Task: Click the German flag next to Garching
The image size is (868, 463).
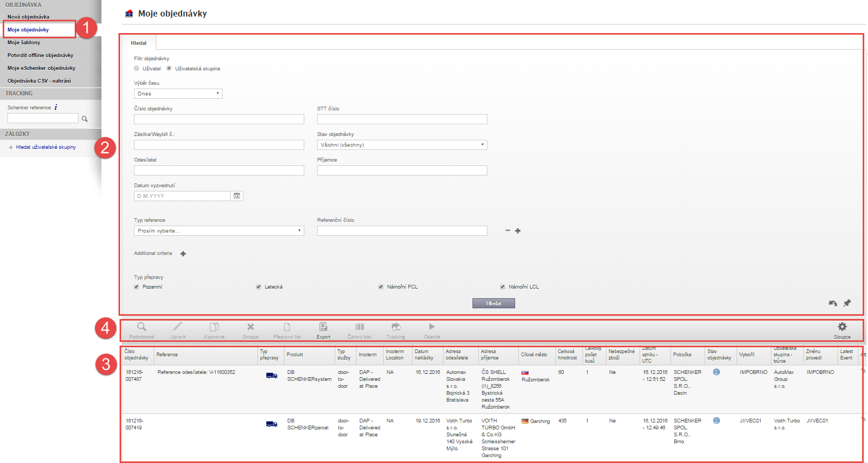Action: (x=525, y=421)
